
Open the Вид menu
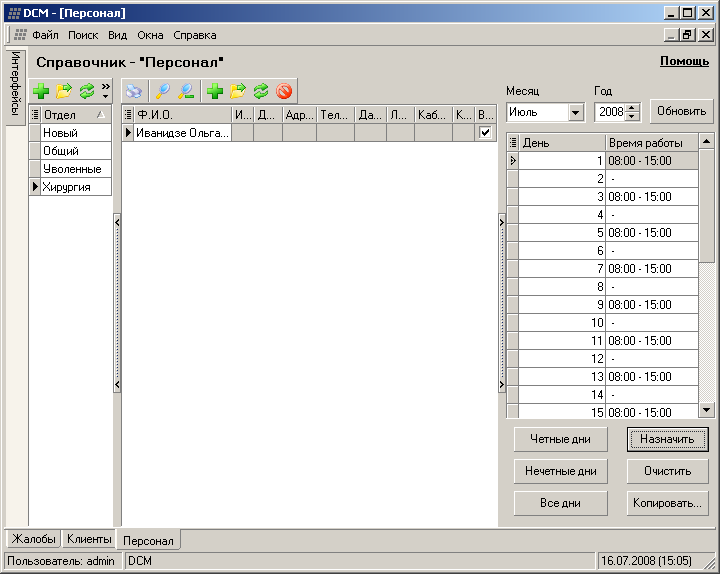pyautogui.click(x=118, y=35)
